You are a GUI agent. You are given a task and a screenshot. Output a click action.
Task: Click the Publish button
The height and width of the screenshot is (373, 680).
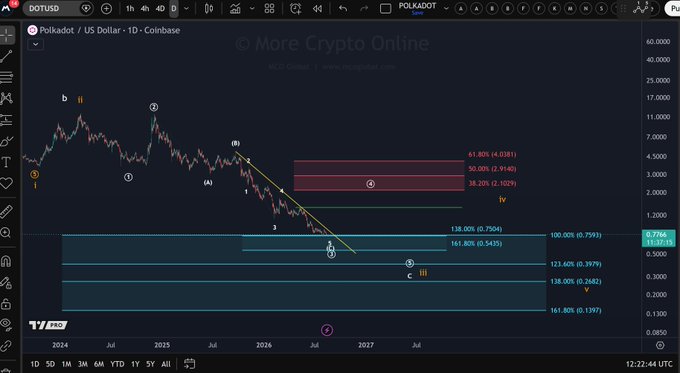coord(673,9)
